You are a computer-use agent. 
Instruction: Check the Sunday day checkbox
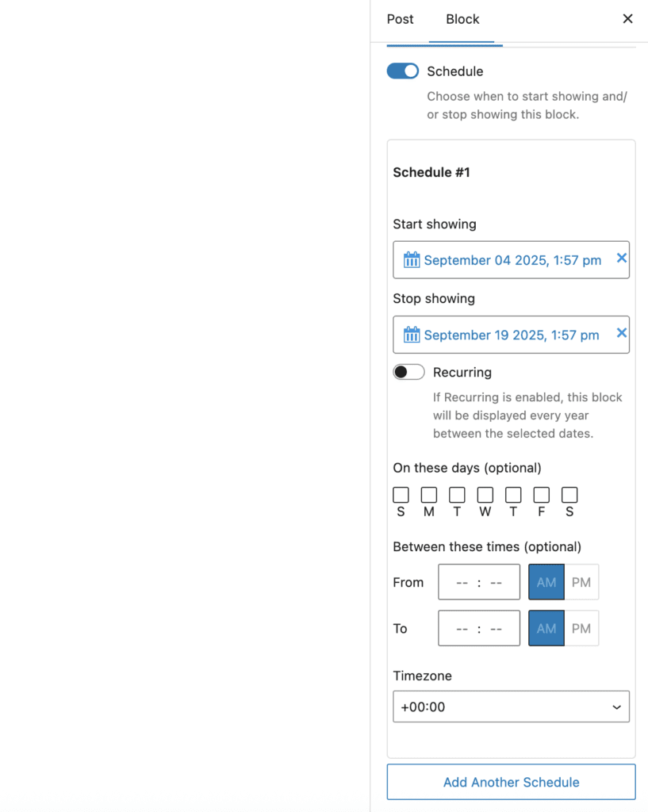click(x=401, y=495)
